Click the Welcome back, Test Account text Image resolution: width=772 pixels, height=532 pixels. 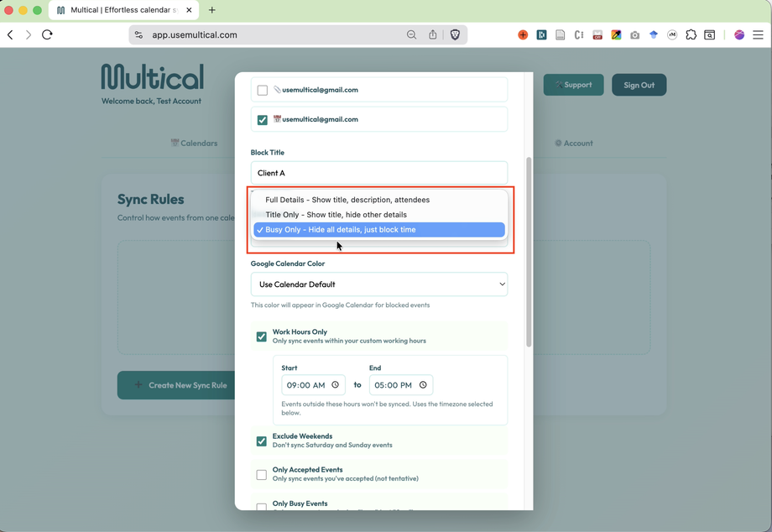tap(151, 101)
